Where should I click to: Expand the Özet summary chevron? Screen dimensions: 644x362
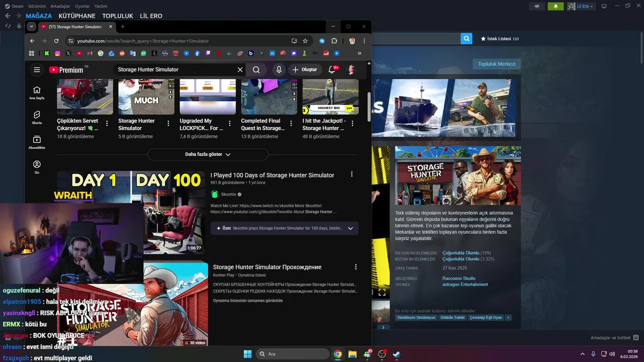tap(351, 228)
